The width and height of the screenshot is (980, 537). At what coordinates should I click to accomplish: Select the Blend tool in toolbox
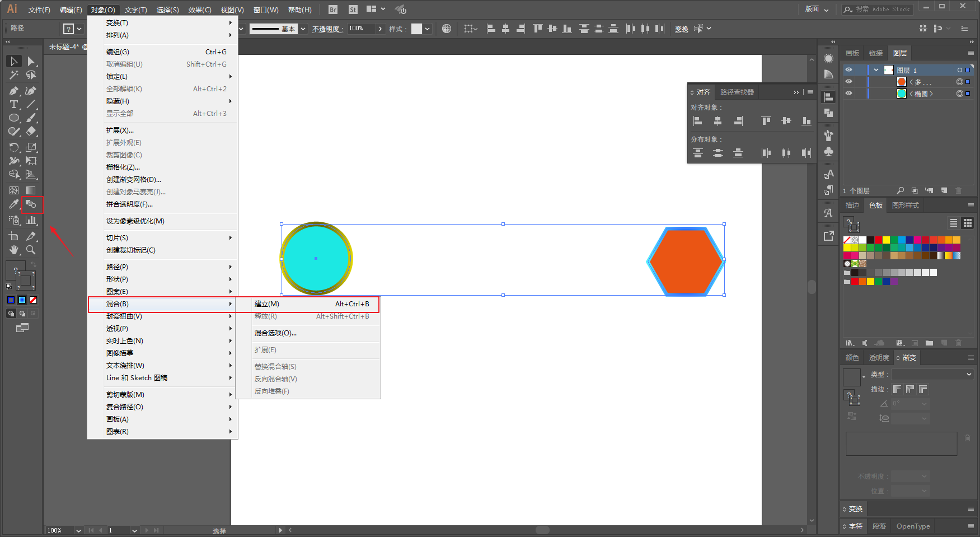click(x=31, y=204)
